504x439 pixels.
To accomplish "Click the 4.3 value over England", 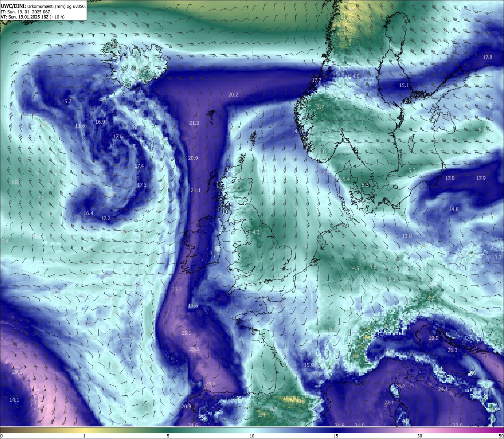I will [256, 232].
